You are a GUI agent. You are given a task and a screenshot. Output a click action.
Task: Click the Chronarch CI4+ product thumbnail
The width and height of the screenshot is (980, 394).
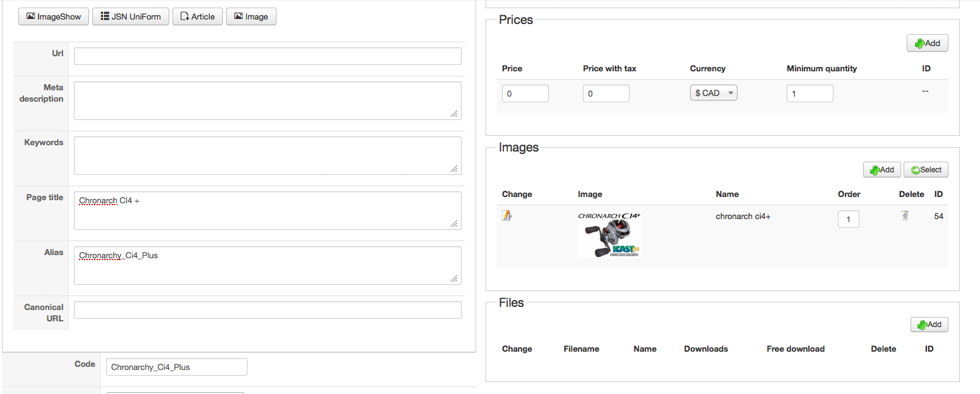tap(609, 234)
